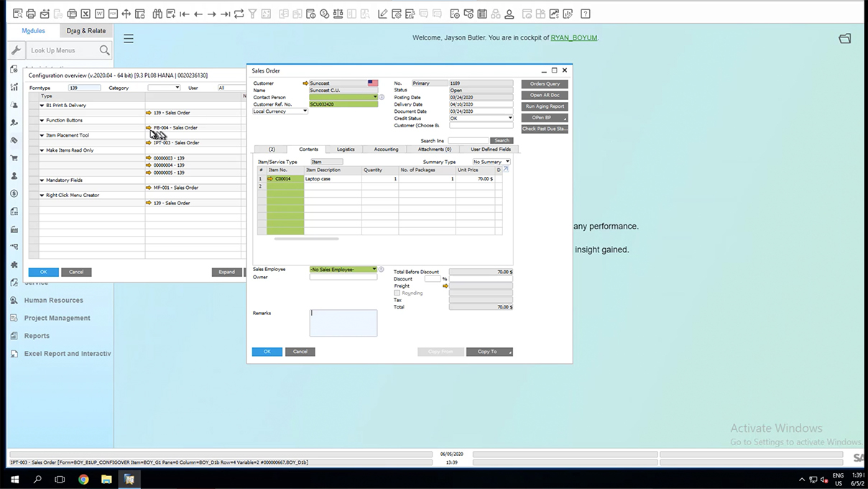868x489 pixels.
Task: Select the Contents tab
Action: [x=308, y=150]
